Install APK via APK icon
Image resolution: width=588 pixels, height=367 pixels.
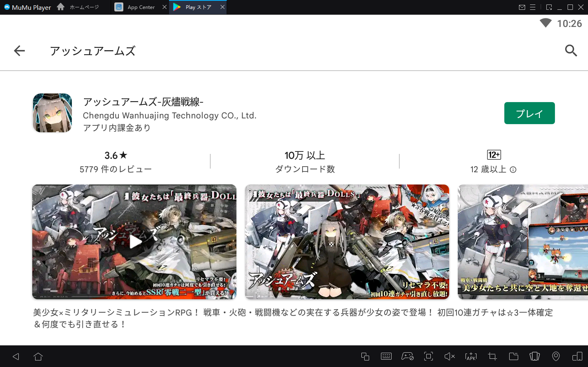coord(471,356)
